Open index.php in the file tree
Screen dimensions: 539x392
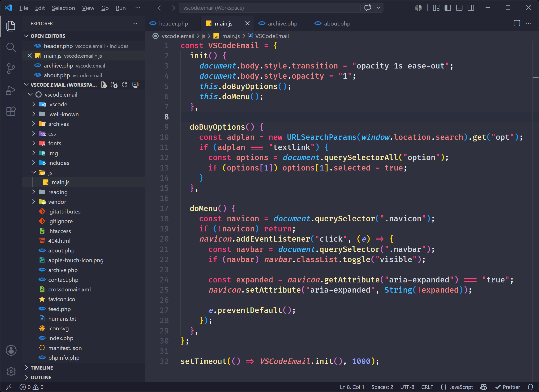(x=61, y=338)
